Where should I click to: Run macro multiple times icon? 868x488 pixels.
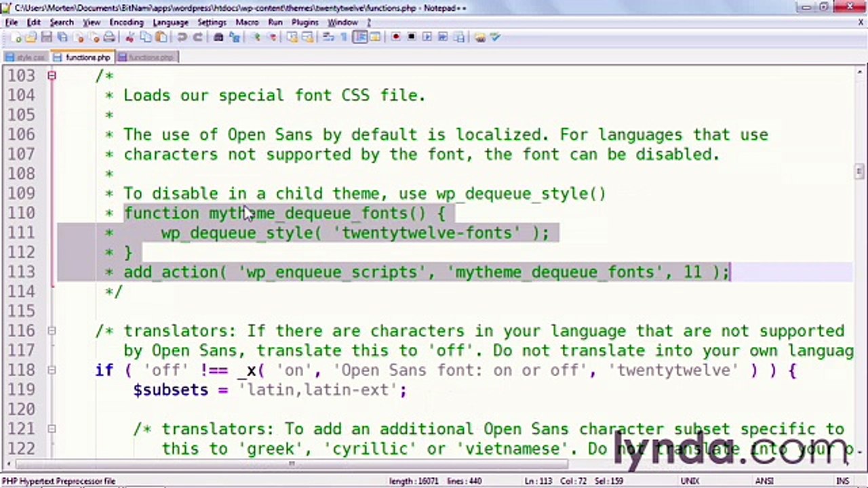pos(443,37)
